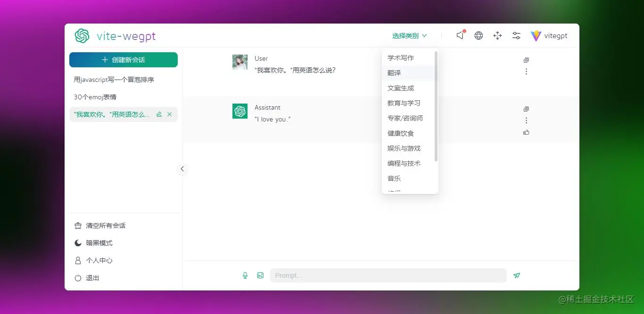Select 音乐 from the category list

(408, 178)
